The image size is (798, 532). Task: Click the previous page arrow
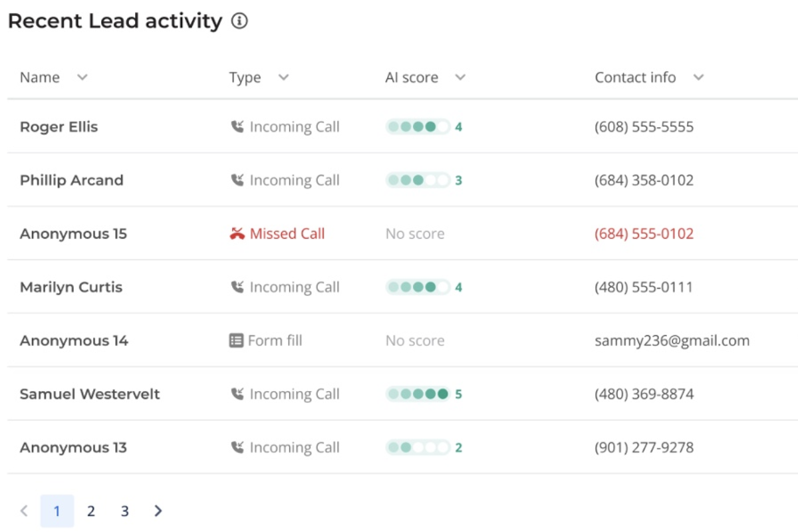[x=24, y=511]
